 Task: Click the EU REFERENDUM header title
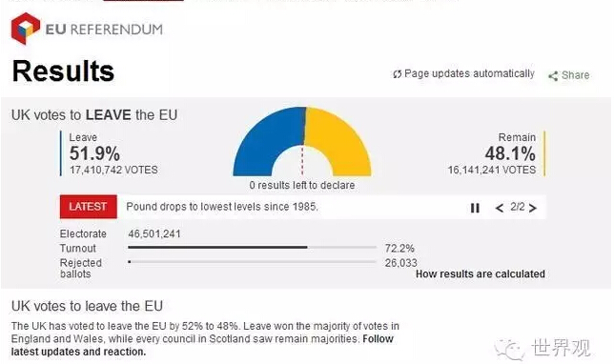click(x=104, y=30)
